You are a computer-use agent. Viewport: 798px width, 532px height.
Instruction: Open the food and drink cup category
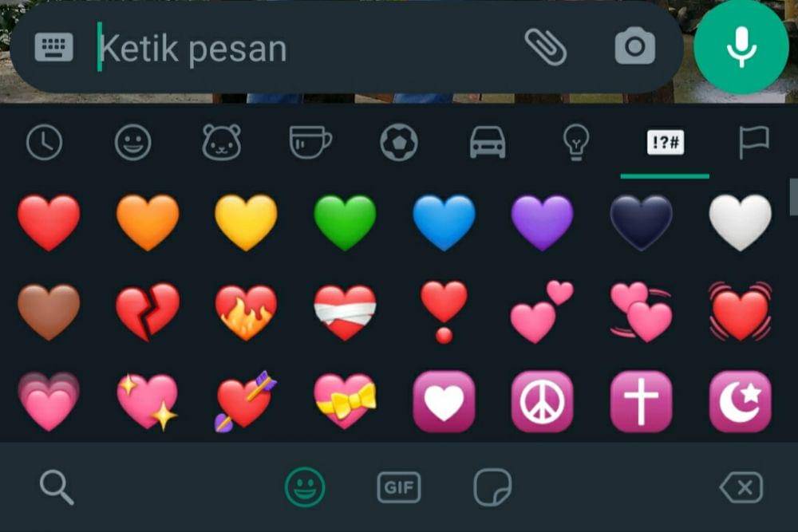(310, 142)
